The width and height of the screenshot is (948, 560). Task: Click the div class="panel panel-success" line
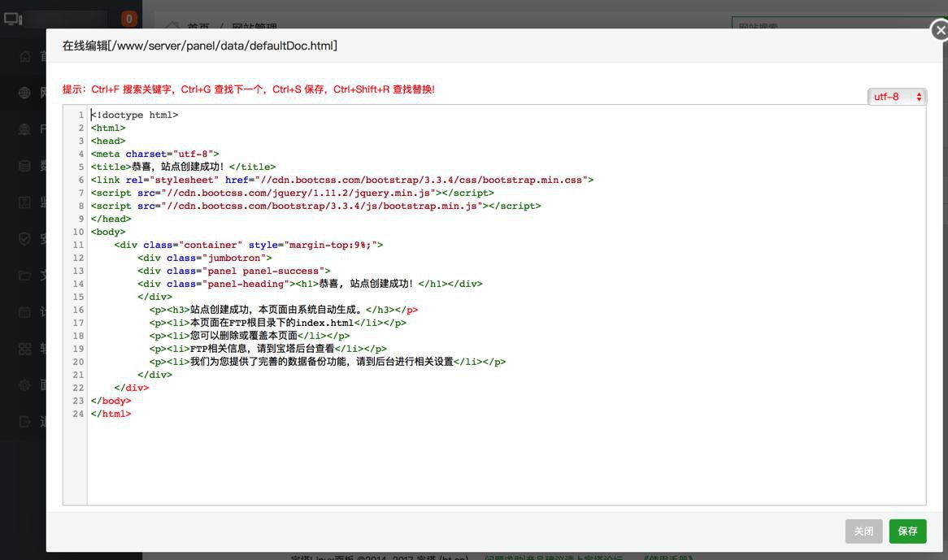point(234,271)
